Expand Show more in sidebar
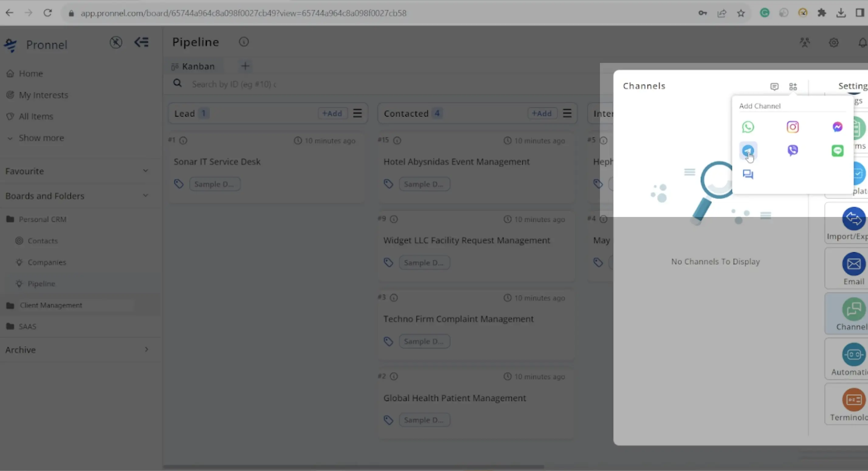The height and width of the screenshot is (471, 868). [41, 138]
